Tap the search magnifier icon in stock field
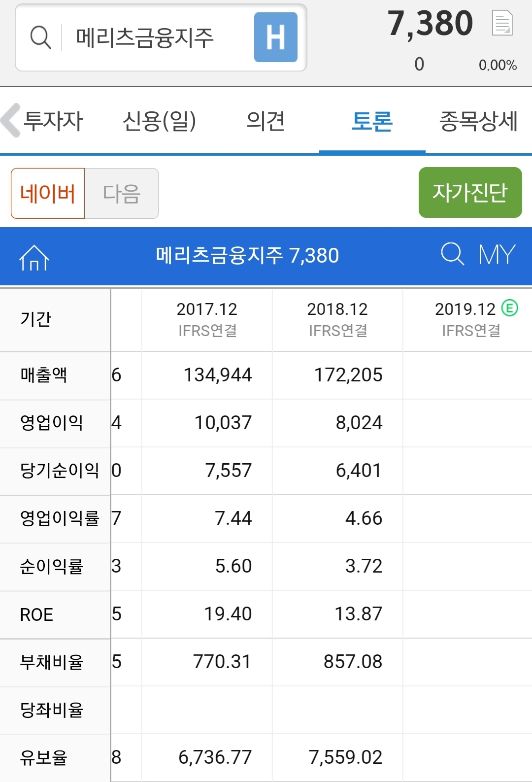 point(40,37)
